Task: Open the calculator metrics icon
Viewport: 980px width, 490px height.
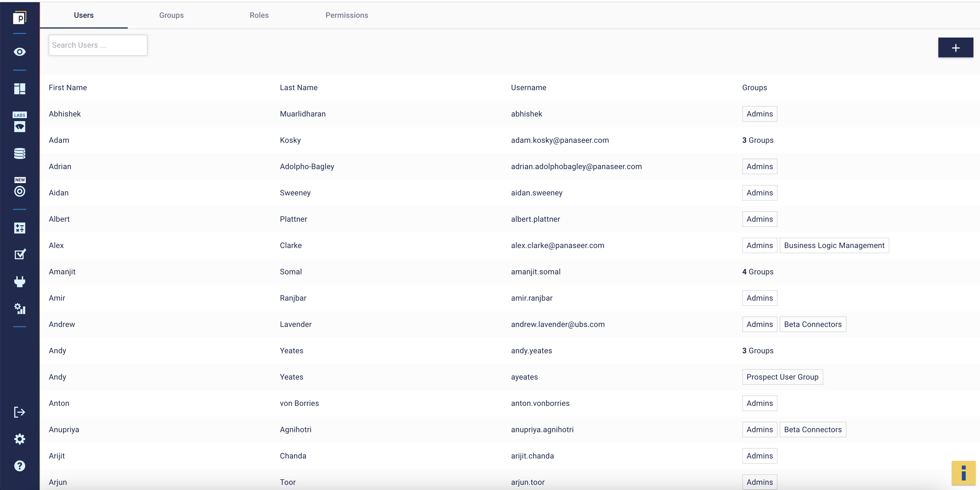Action: pos(20,228)
